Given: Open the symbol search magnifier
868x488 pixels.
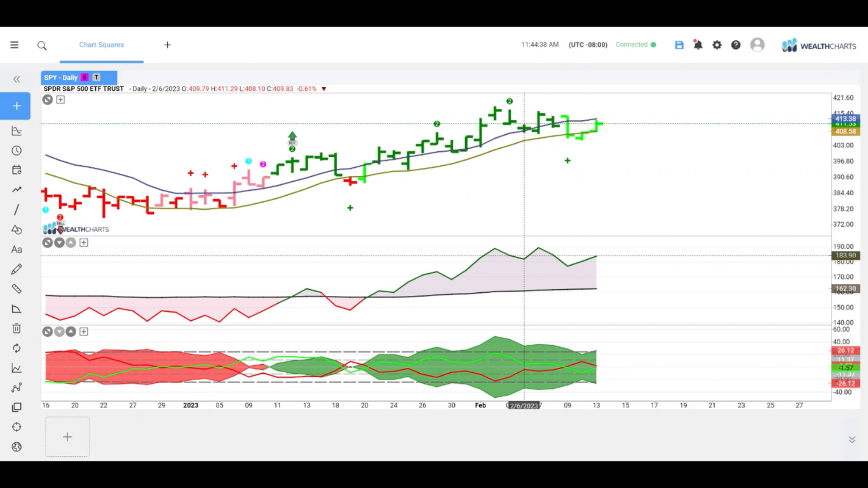Looking at the screenshot, I should pos(42,45).
